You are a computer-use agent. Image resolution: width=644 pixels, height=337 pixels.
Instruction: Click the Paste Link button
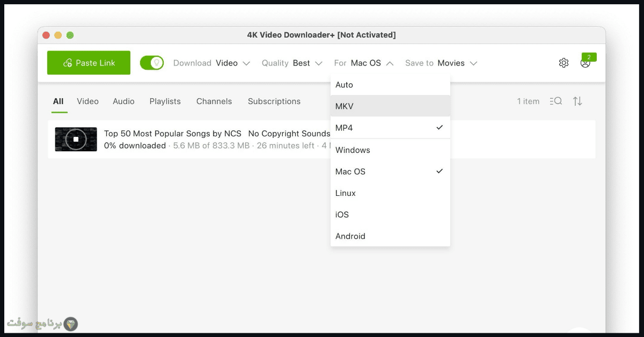[89, 63]
